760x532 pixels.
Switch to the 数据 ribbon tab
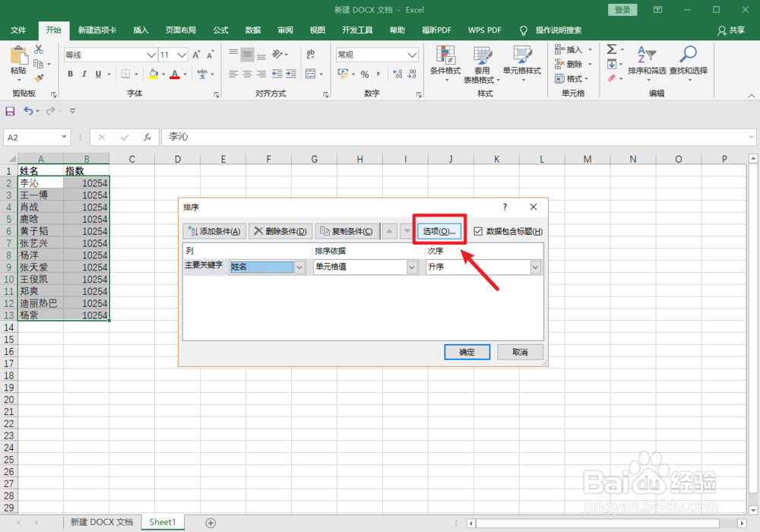coord(252,30)
